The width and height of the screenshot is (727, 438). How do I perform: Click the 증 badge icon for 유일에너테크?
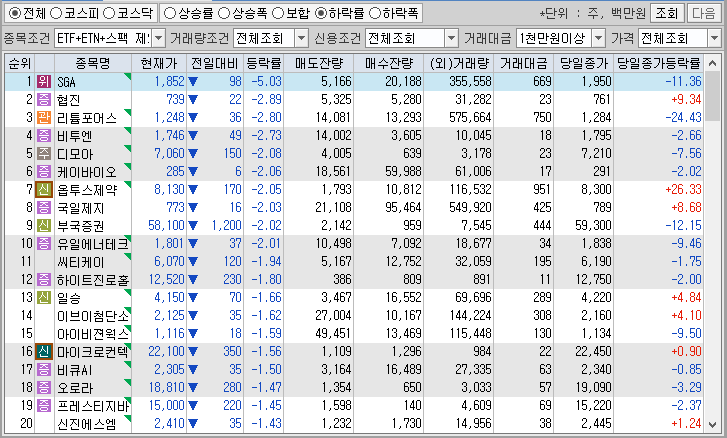44,243
